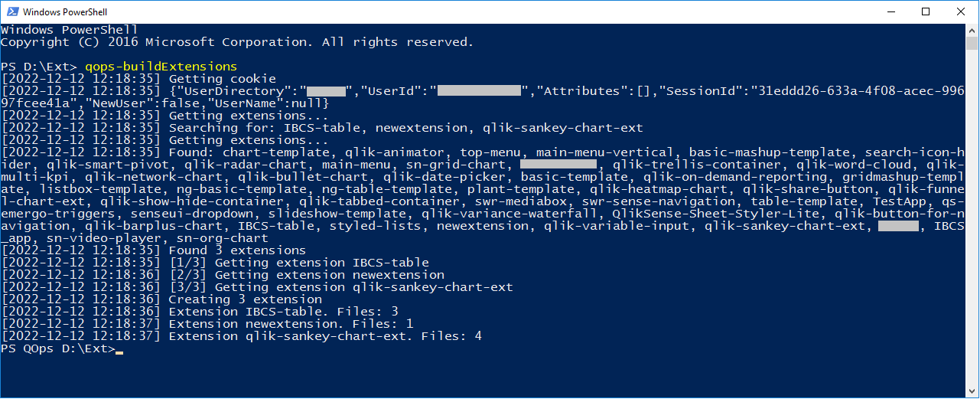Click '[3/3] Getting extension qlik-sankey-chart-ext' line
The width and height of the screenshot is (980, 399).
257,287
